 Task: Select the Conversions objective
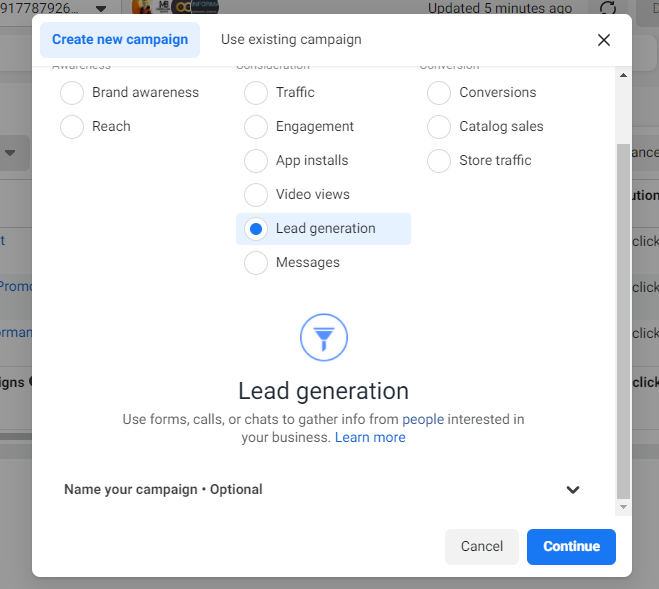[x=439, y=92]
